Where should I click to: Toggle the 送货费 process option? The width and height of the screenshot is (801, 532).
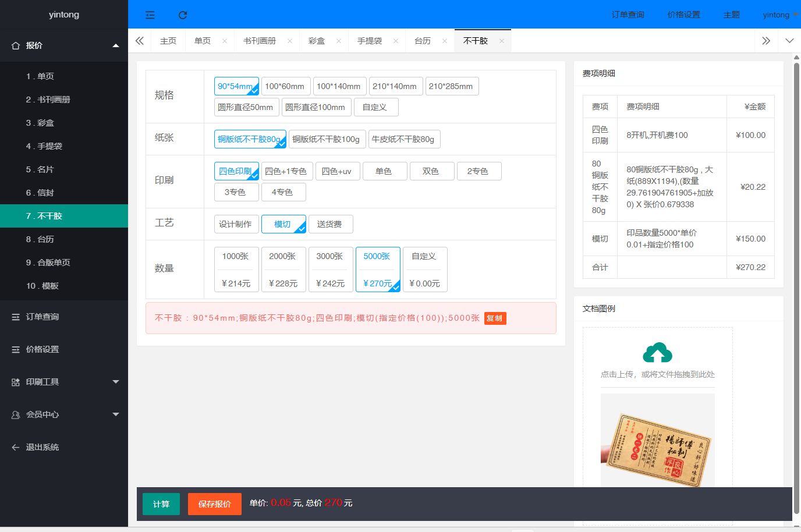pos(331,224)
